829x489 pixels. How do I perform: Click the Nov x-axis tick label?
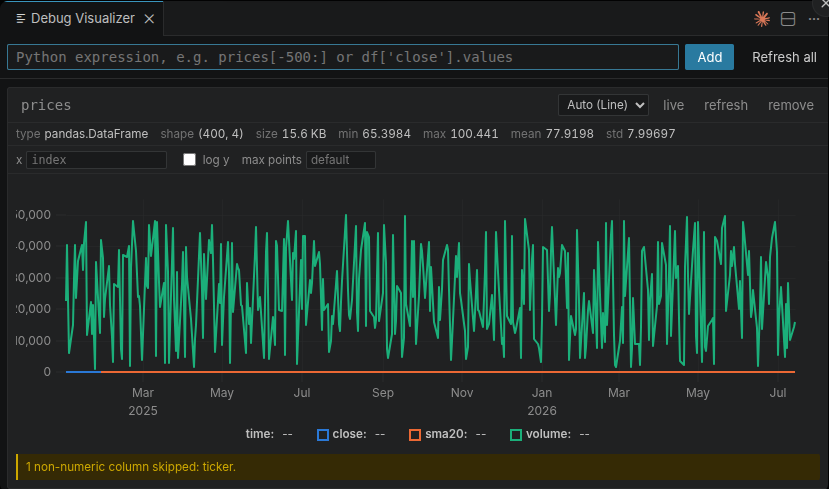coord(462,393)
